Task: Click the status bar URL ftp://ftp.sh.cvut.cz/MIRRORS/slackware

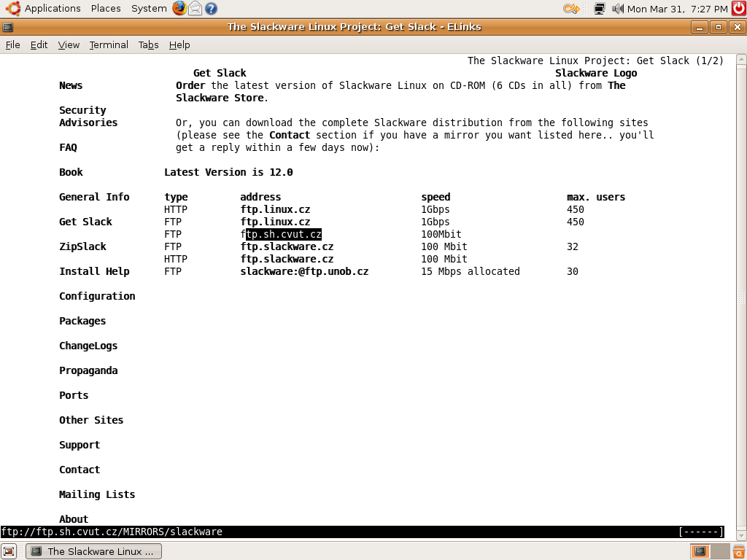Action: point(112,532)
